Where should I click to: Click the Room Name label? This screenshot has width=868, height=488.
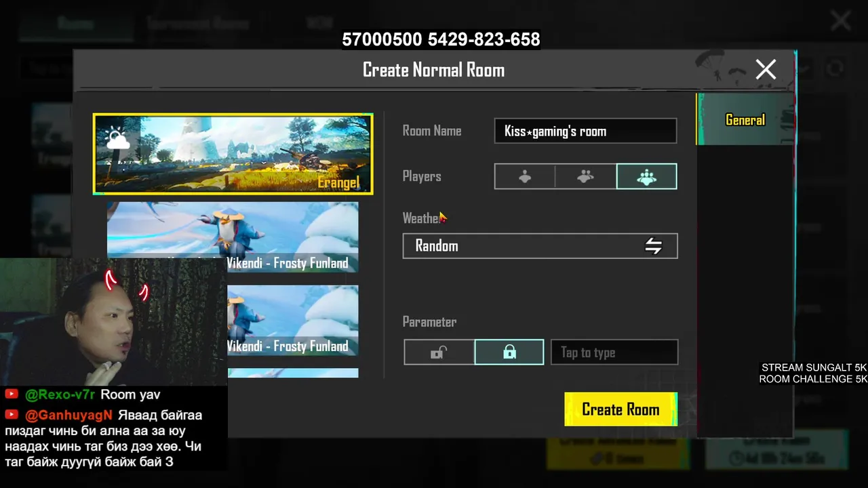[x=432, y=131]
